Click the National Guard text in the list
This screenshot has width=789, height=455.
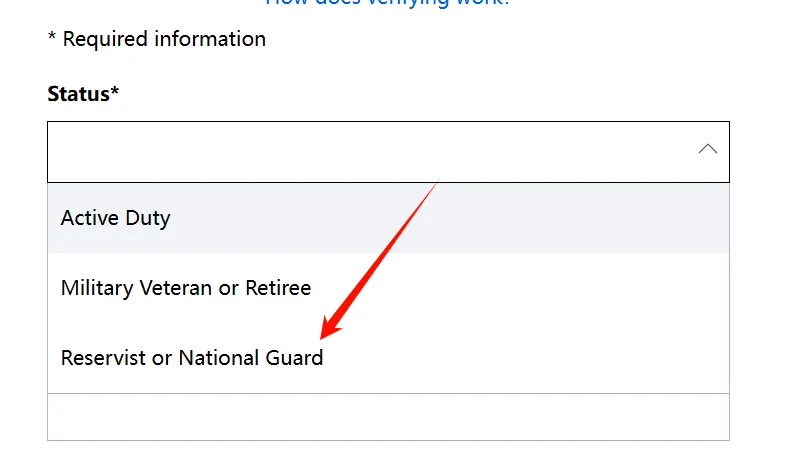250,357
